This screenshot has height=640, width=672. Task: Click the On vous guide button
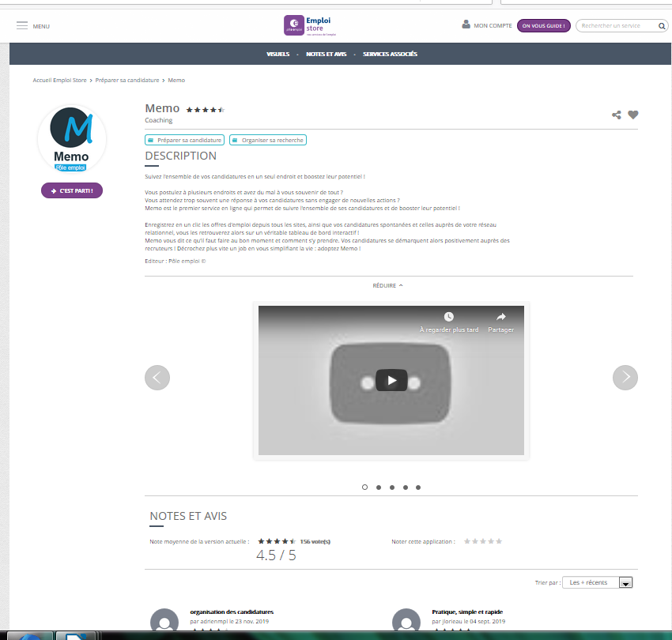(x=543, y=26)
